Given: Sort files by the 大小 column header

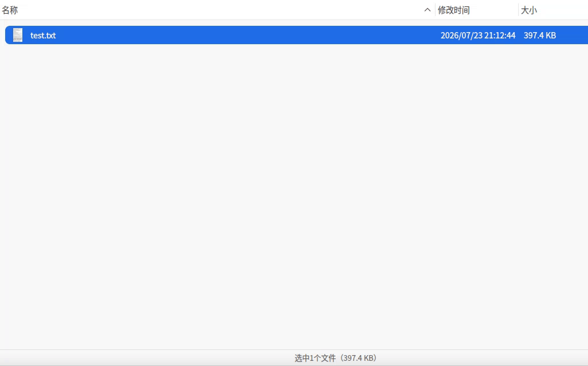Looking at the screenshot, I should click(529, 10).
